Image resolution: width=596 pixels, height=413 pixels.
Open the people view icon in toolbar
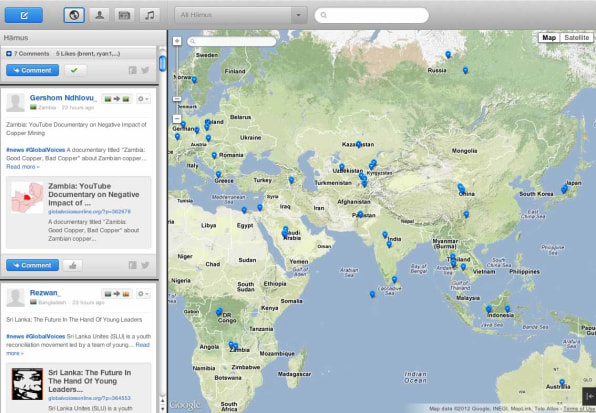pos(99,15)
